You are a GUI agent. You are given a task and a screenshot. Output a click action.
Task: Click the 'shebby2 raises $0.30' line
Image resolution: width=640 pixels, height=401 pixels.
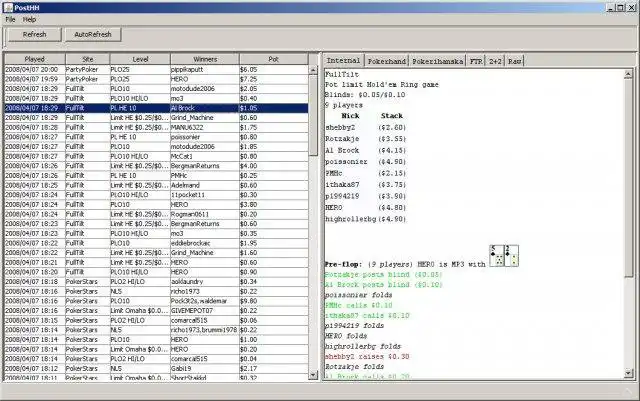pyautogui.click(x=367, y=356)
